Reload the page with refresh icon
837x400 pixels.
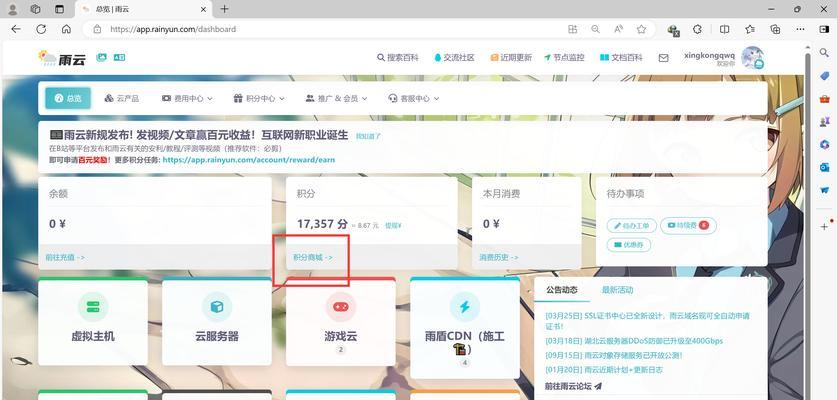(41, 29)
